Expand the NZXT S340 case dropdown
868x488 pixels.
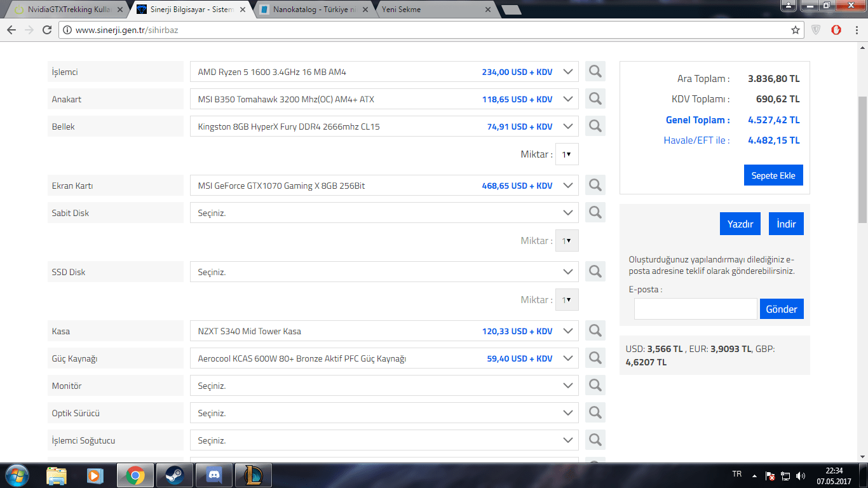[x=384, y=331]
